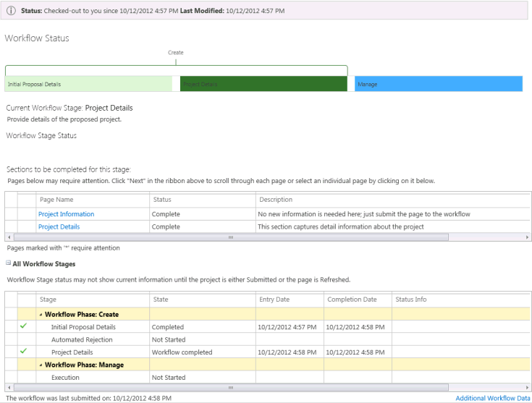The width and height of the screenshot is (532, 403).
Task: Select the Initial Proposal Details stage row
Action: pyautogui.click(x=267, y=327)
